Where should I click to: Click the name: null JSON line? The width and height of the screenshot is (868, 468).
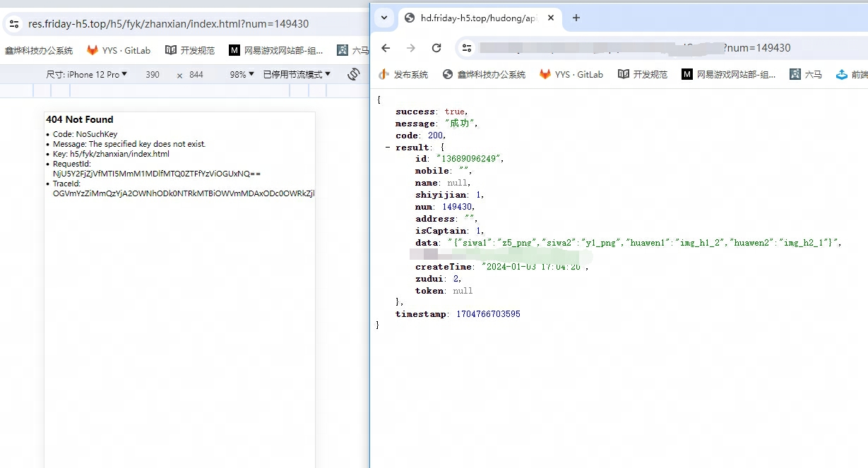pos(443,183)
